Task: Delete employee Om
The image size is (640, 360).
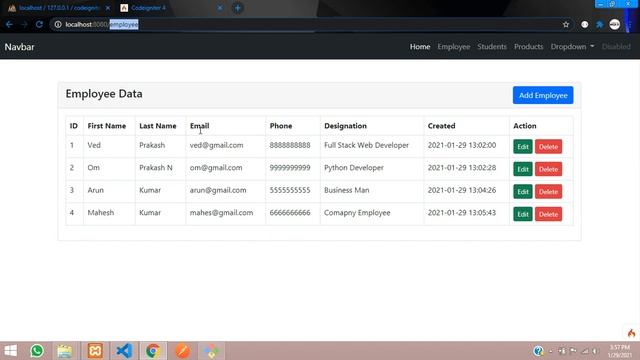Action: click(x=548, y=169)
